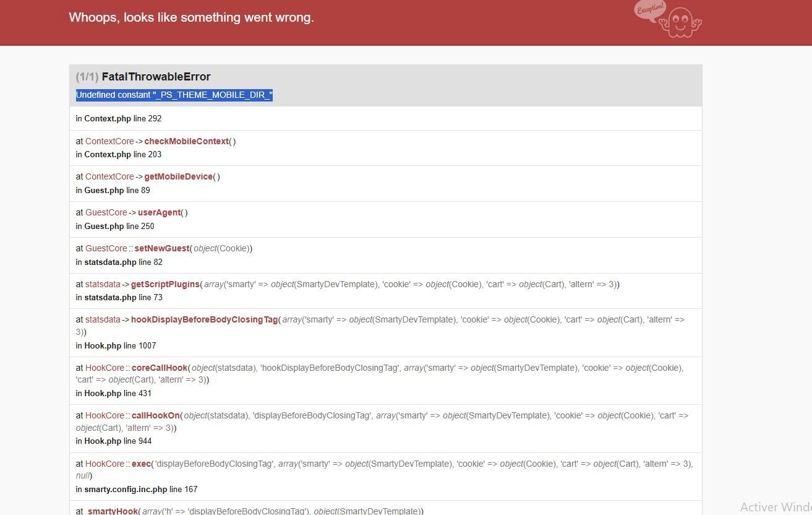Click the callHookOn method name
The image size is (812, 515).
156,415
